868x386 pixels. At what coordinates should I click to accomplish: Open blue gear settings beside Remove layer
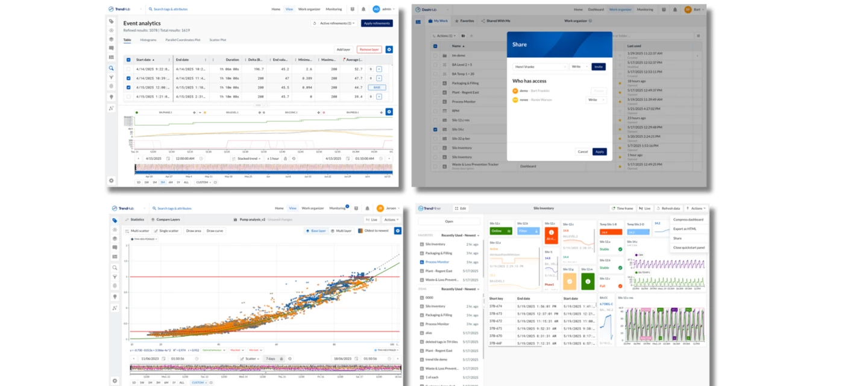point(389,49)
